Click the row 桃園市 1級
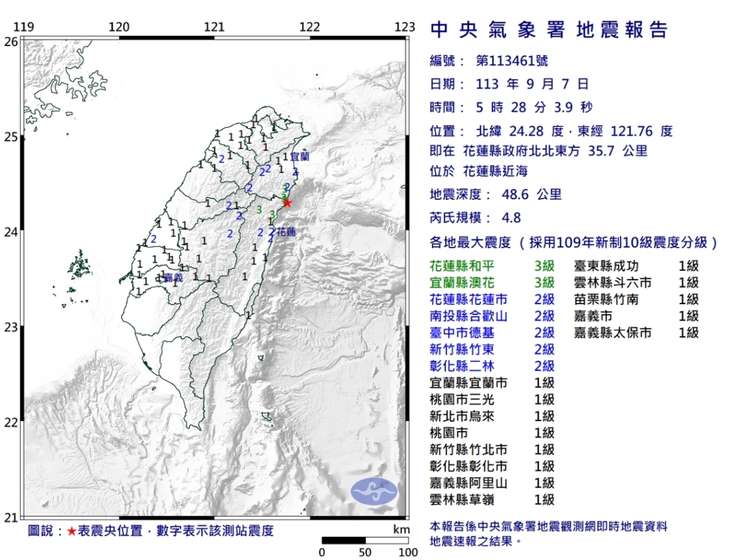This screenshot has width=747, height=560. [x=492, y=433]
